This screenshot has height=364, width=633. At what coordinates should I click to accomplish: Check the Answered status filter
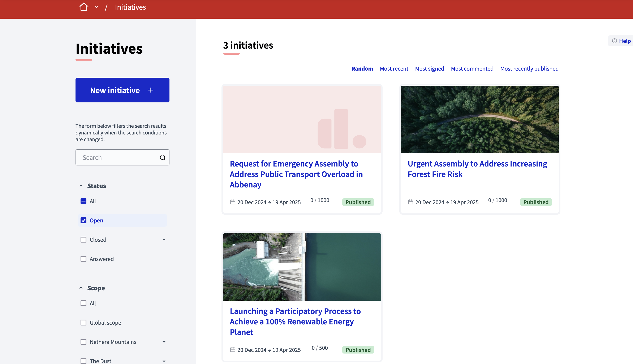83,259
